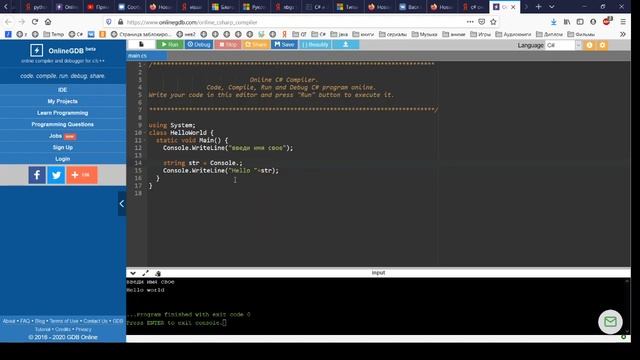
Task: Click the orange plus share counter button
Action: click(82, 175)
